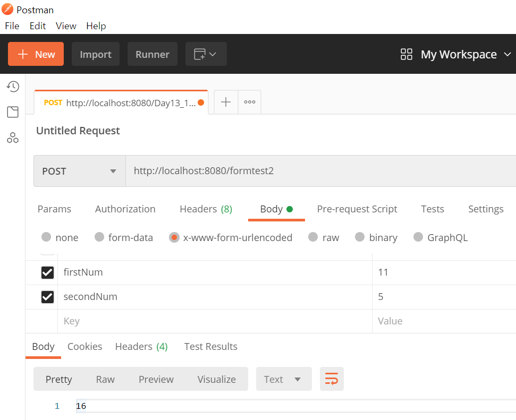This screenshot has width=516, height=420.
Task: Click the empty Key input cell
Action: point(215,321)
